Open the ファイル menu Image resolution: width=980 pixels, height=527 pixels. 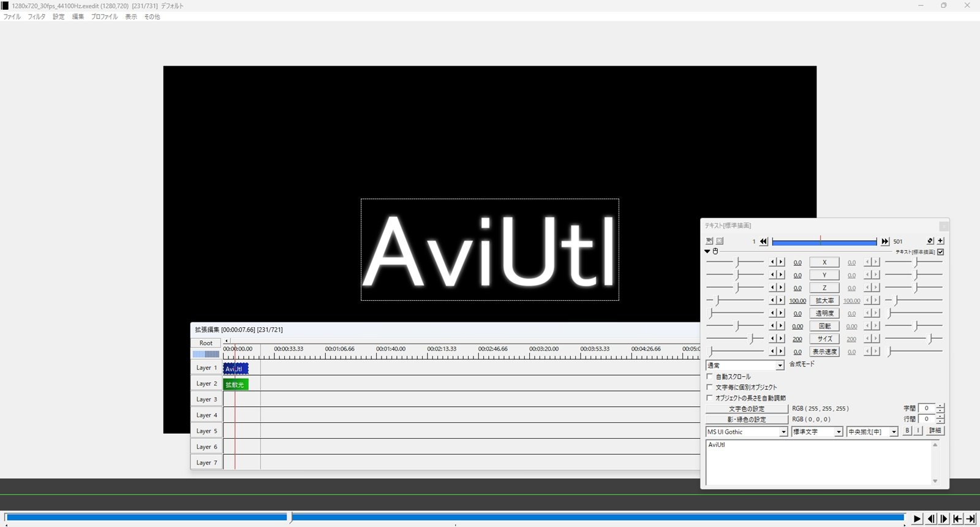(12, 17)
